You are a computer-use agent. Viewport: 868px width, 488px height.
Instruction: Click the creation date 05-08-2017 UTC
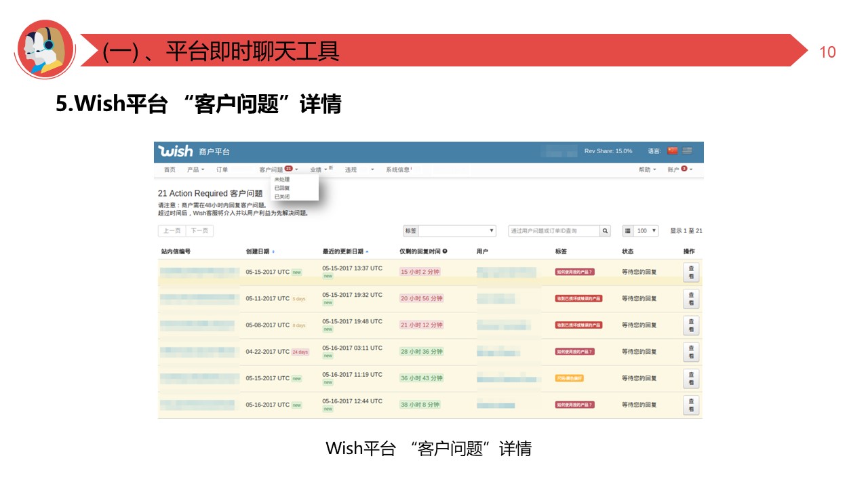[268, 325]
